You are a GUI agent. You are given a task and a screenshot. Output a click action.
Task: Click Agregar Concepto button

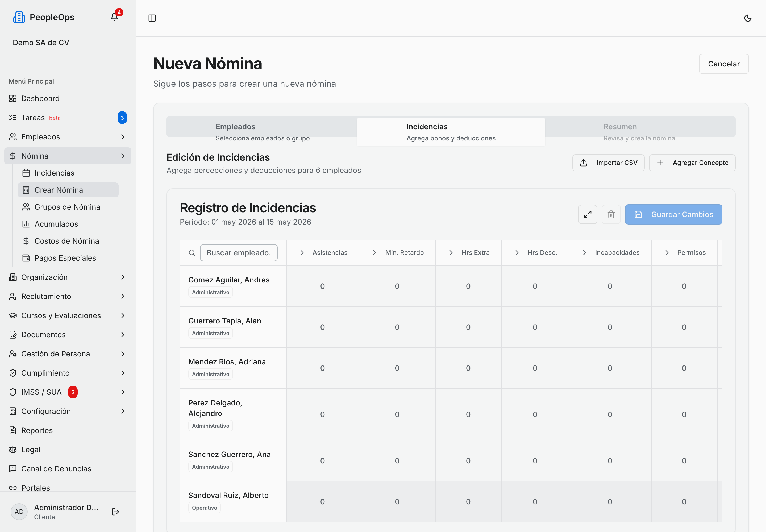point(692,163)
